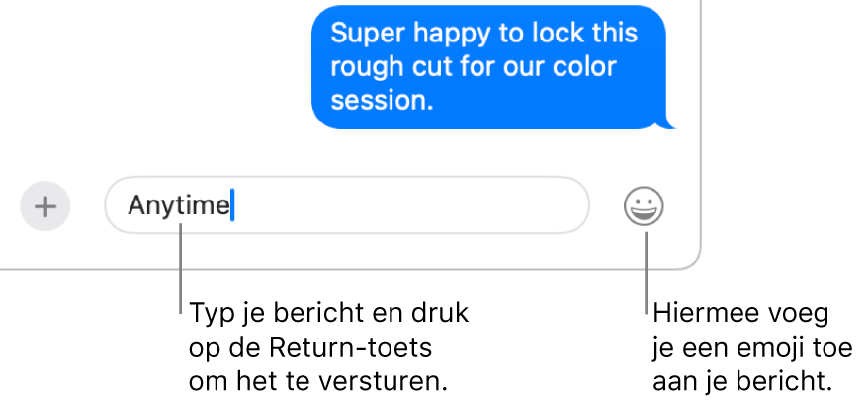868x402 pixels.
Task: Open the plus apps menu button
Action: pos(45,206)
